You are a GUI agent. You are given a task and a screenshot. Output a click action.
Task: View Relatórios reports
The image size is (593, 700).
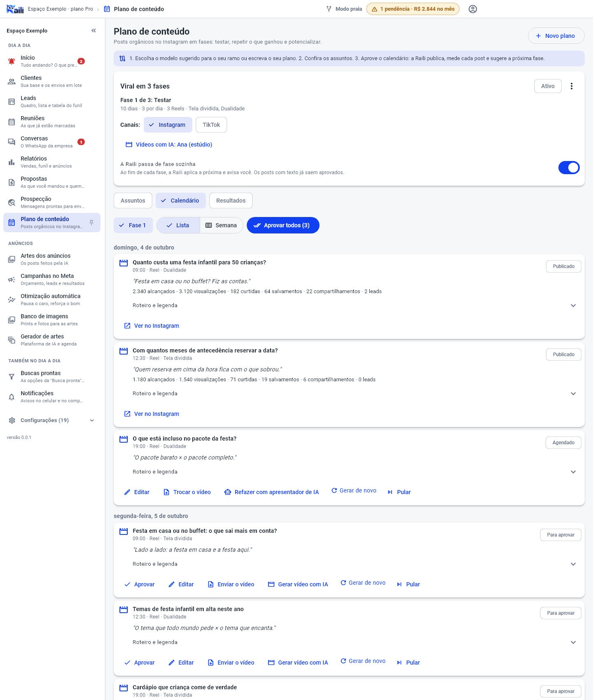[52, 162]
